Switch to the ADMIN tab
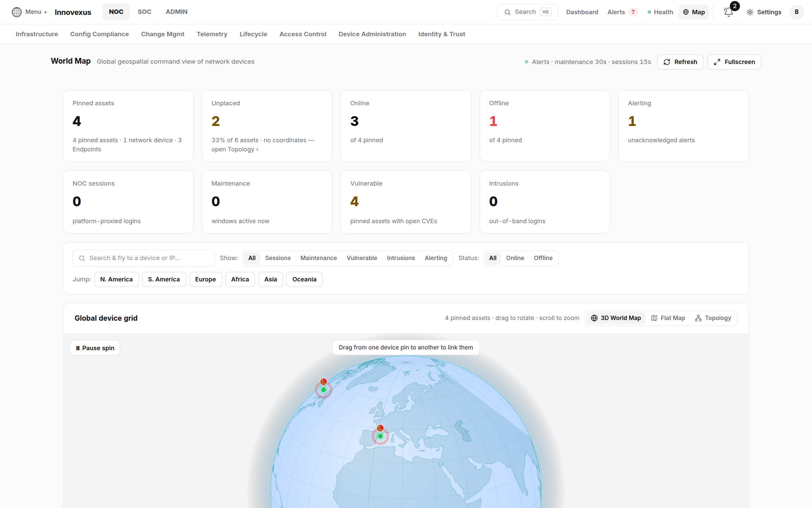This screenshot has width=812, height=508. pos(176,12)
